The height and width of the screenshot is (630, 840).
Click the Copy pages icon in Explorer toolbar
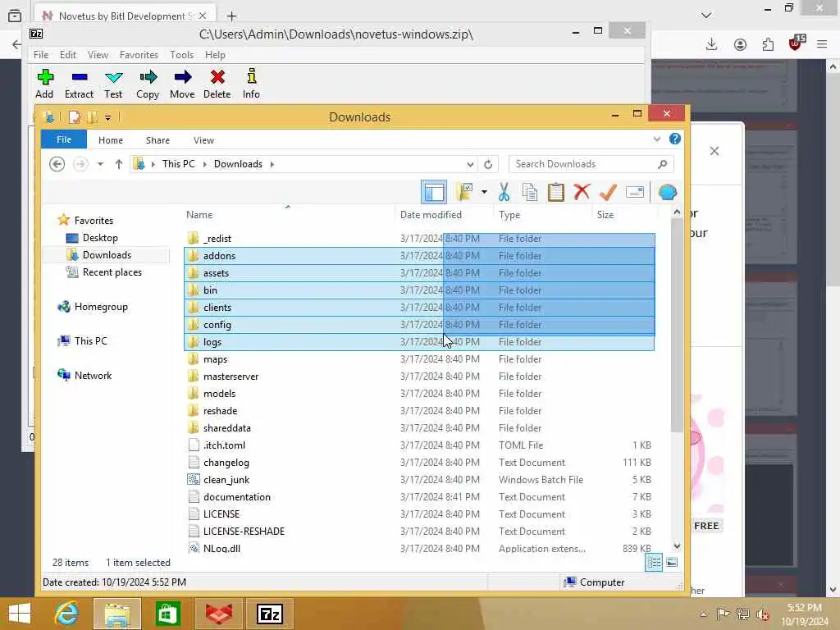tap(530, 192)
